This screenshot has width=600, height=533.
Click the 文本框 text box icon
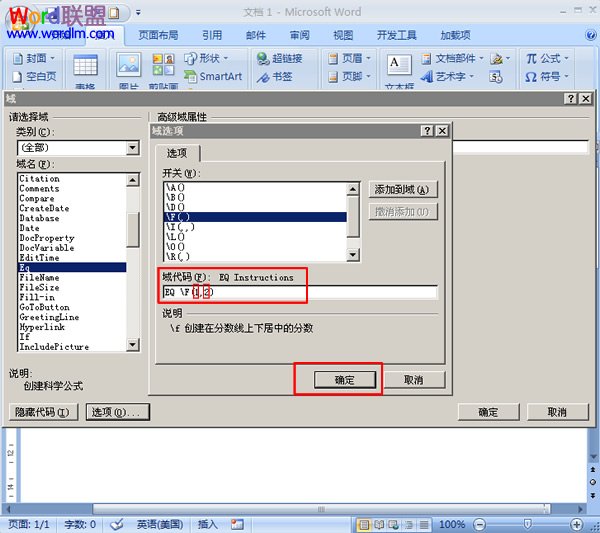[399, 68]
